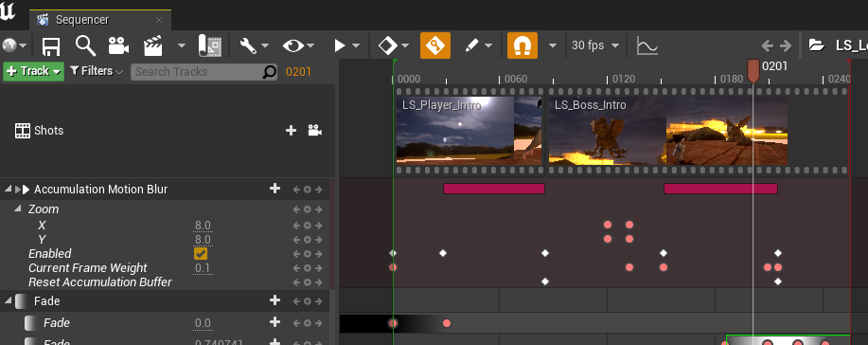Click the green Track add button
Image resolution: width=868 pixels, height=345 pixels.
pyautogui.click(x=34, y=71)
